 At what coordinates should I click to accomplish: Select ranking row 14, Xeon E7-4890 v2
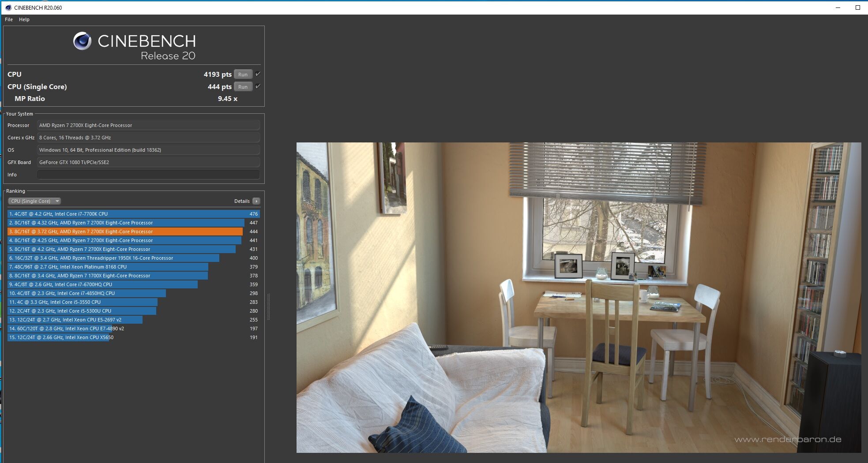point(133,329)
